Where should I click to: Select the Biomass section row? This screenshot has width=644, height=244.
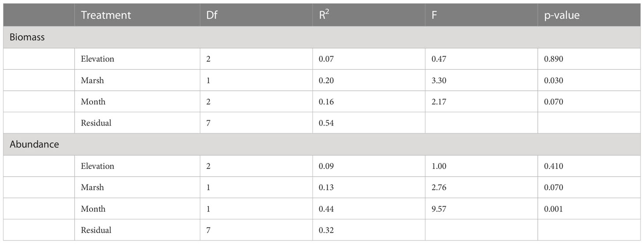(x=322, y=37)
